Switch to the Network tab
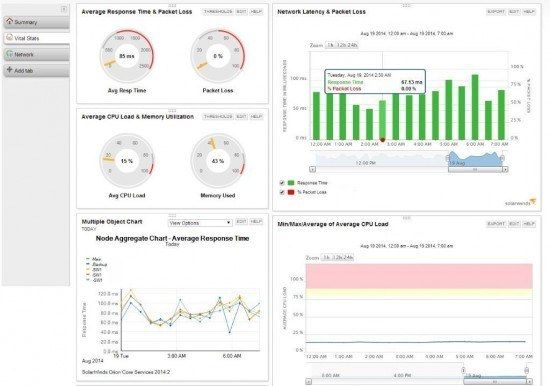This screenshot has width=550, height=386. [x=36, y=54]
